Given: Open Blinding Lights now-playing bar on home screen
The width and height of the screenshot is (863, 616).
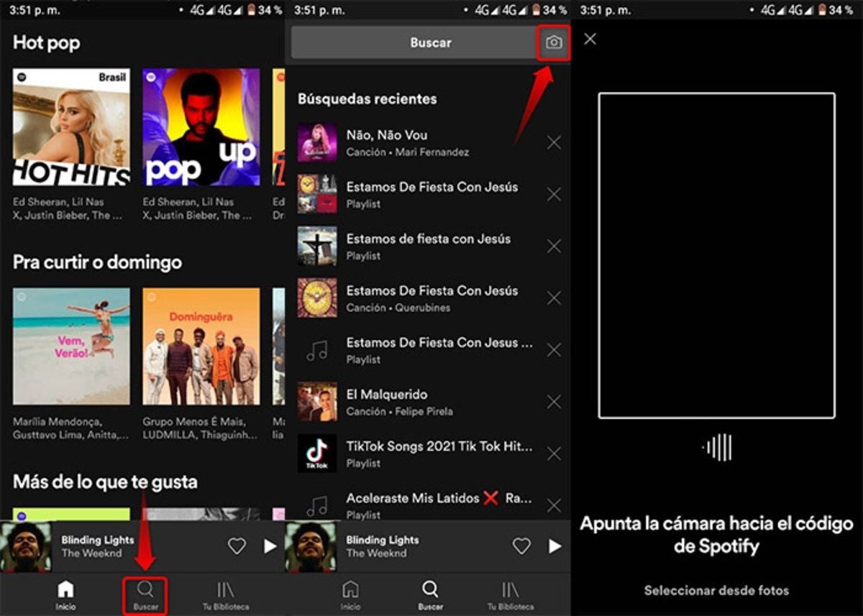Looking at the screenshot, I should coord(142,546).
